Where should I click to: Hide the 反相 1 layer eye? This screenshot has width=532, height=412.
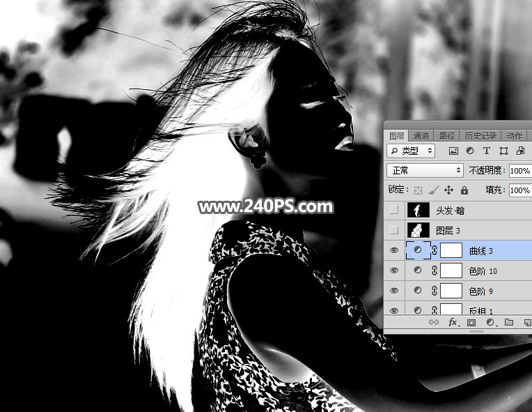394,310
